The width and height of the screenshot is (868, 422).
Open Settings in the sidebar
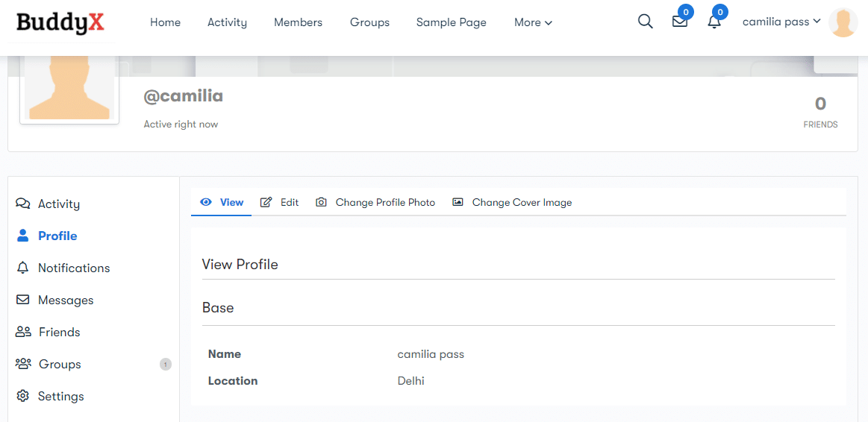[x=61, y=396]
